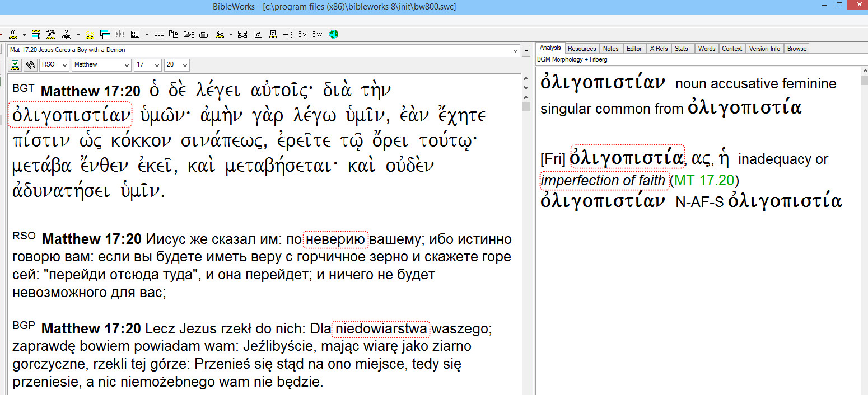Click the BGT version label
The height and width of the screenshot is (395, 868).
click(24, 88)
